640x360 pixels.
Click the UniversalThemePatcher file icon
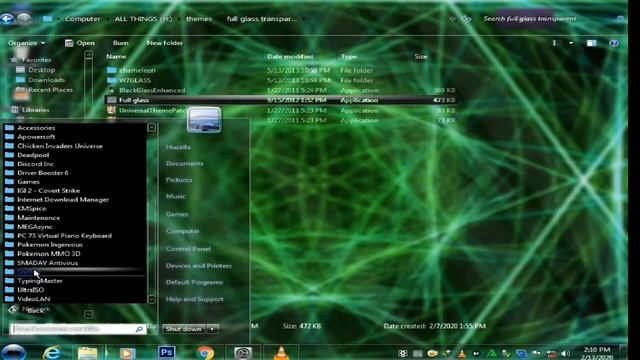point(111,110)
